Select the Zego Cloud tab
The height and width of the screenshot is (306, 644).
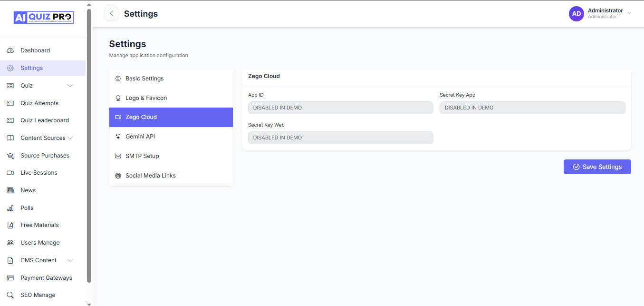point(171,117)
